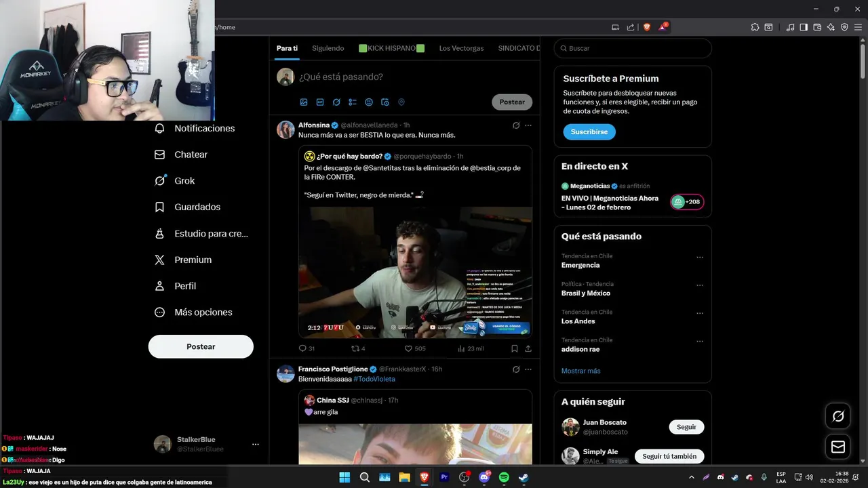The image size is (868, 488).
Task: Like Alfonsina's post with 505 likes
Action: [x=415, y=348]
